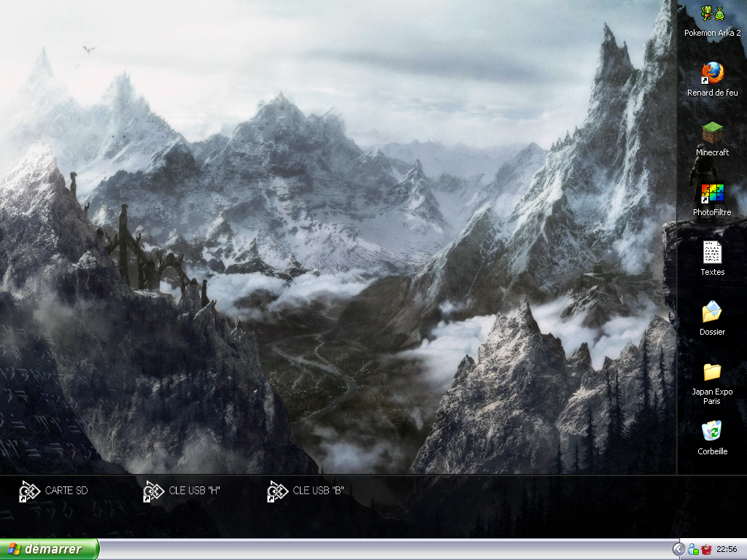
Task: Open the Textes document icon
Action: 712,252
